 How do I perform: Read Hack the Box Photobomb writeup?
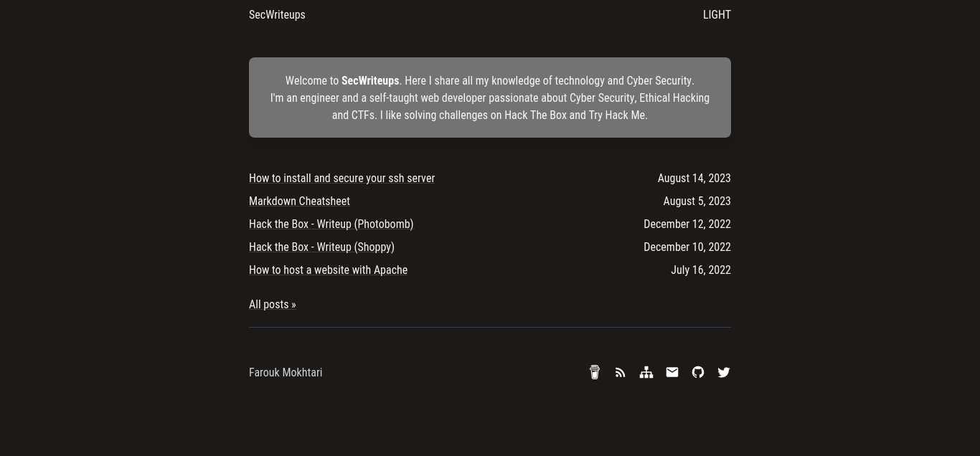[331, 224]
